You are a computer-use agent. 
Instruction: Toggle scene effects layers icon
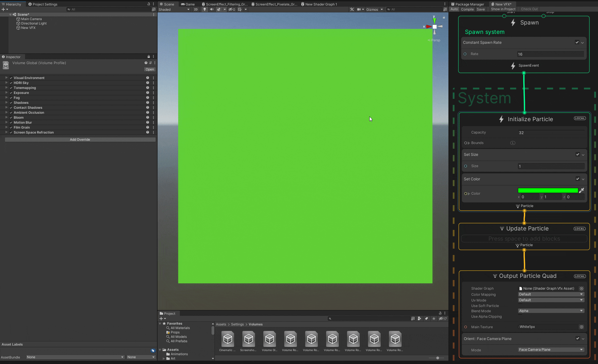tap(219, 9)
